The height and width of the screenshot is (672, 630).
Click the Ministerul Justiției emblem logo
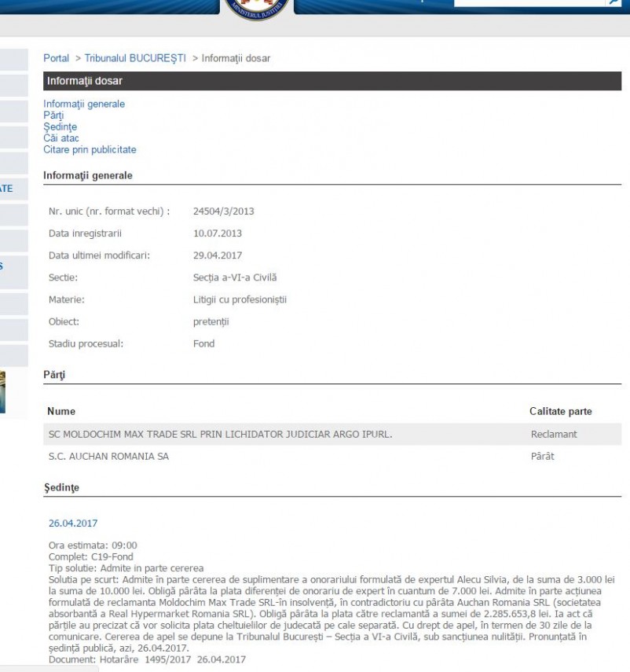tap(258, 7)
